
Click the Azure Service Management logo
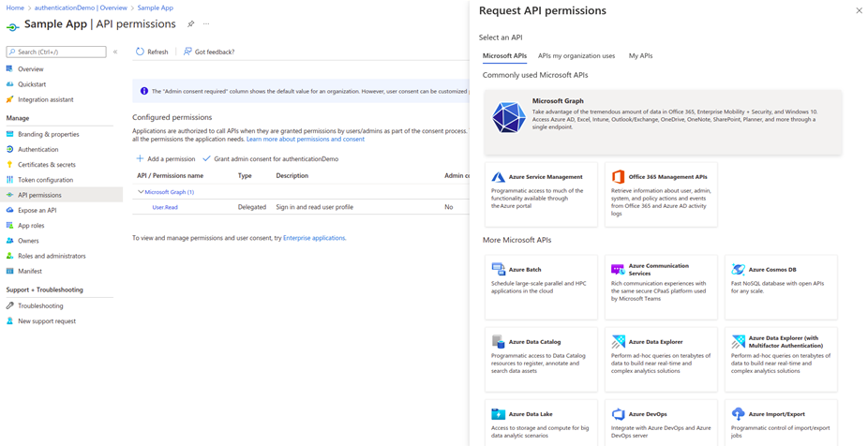[499, 177]
